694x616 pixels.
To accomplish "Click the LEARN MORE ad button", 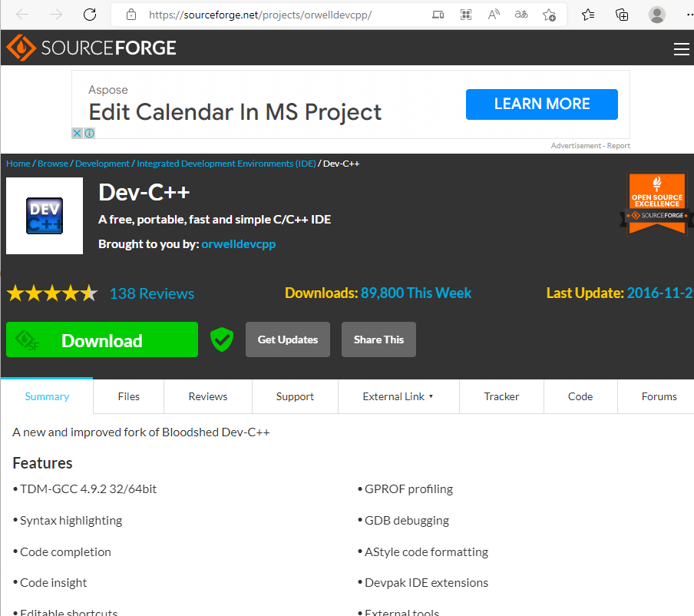I will [542, 104].
